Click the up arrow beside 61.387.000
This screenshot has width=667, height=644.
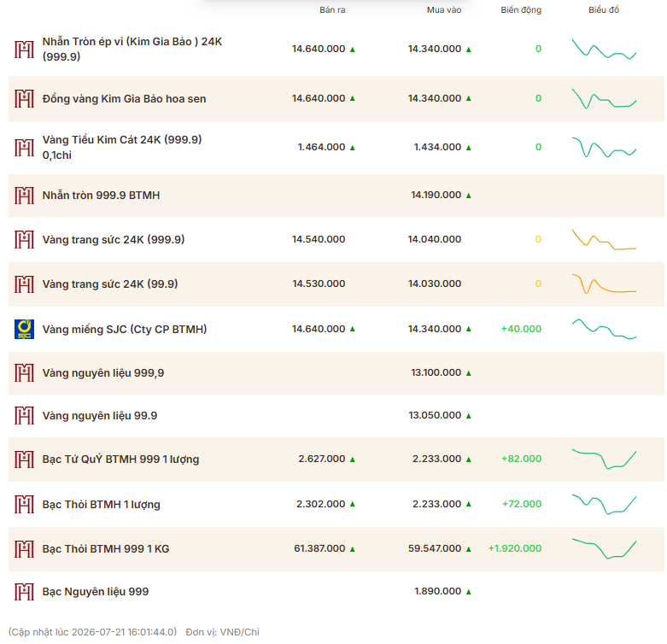[x=353, y=549]
